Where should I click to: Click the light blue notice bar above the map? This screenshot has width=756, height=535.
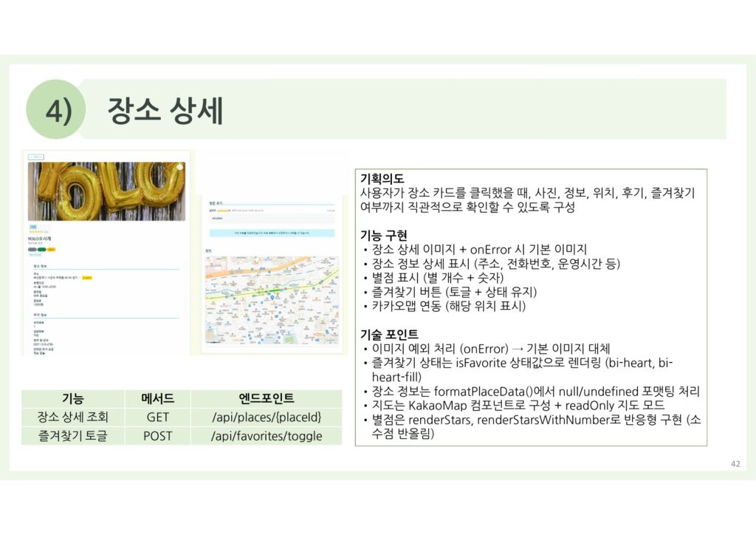tap(272, 233)
